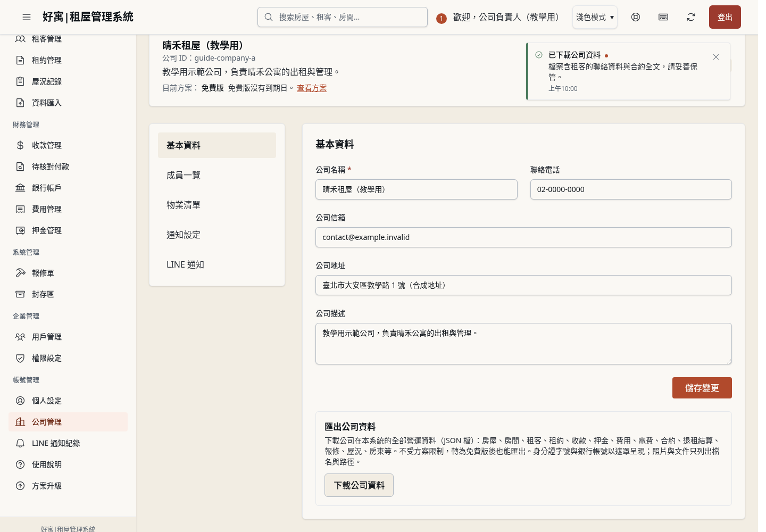Viewport: 766px width, 532px height.
Task: Click the 待核對付款 icon
Action: 20,167
